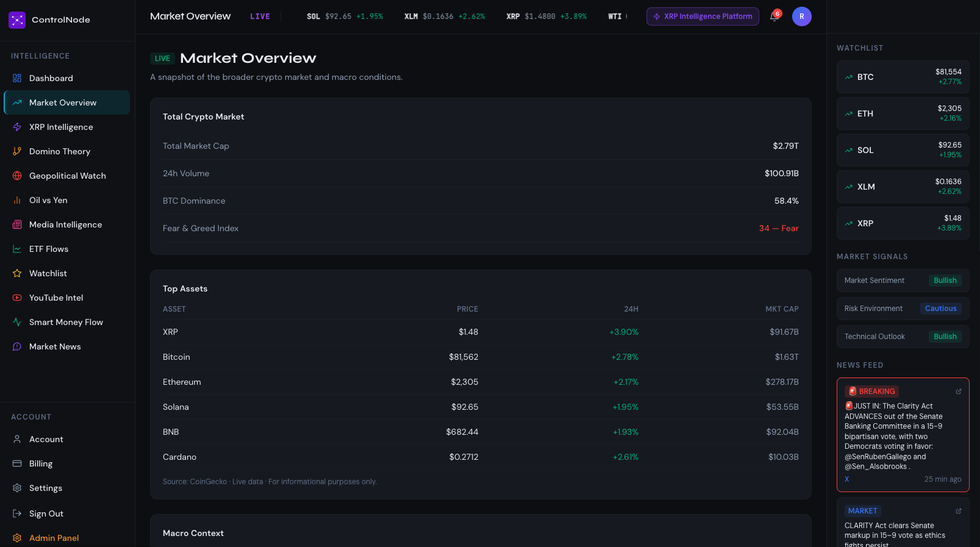This screenshot has height=547, width=980.
Task: Click the ETF Flows chart icon
Action: tap(17, 249)
